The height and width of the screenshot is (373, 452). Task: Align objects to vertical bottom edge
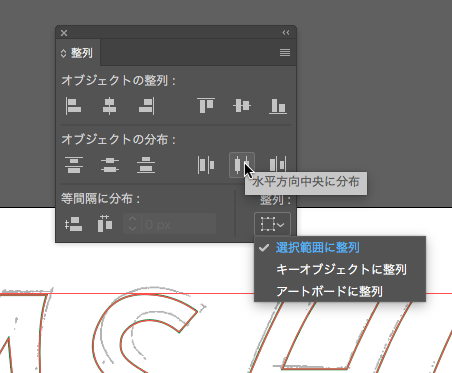pyautogui.click(x=278, y=106)
